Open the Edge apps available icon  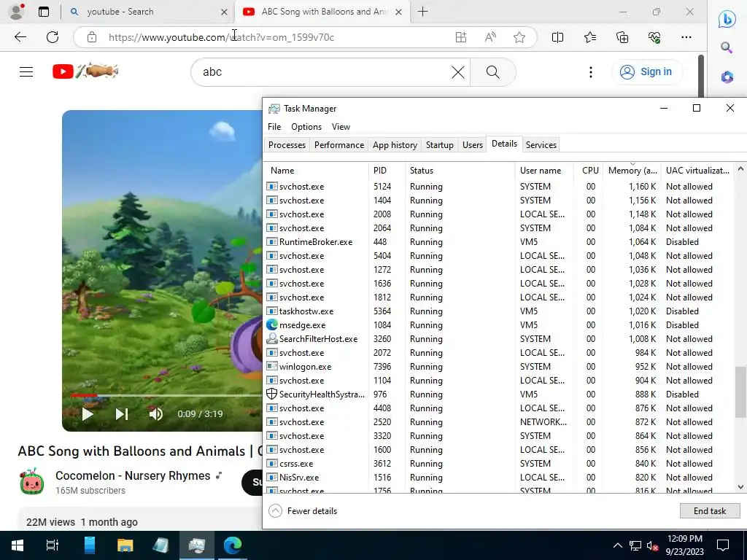(461, 37)
